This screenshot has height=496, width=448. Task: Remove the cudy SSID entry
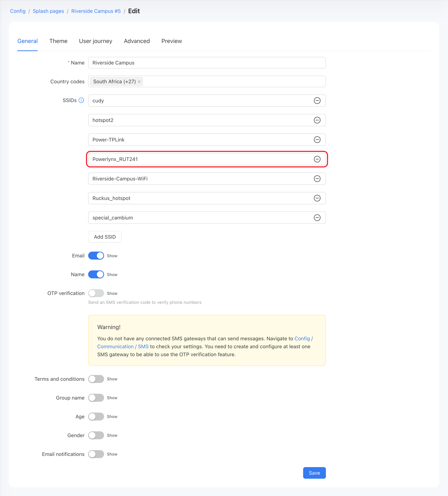point(317,101)
